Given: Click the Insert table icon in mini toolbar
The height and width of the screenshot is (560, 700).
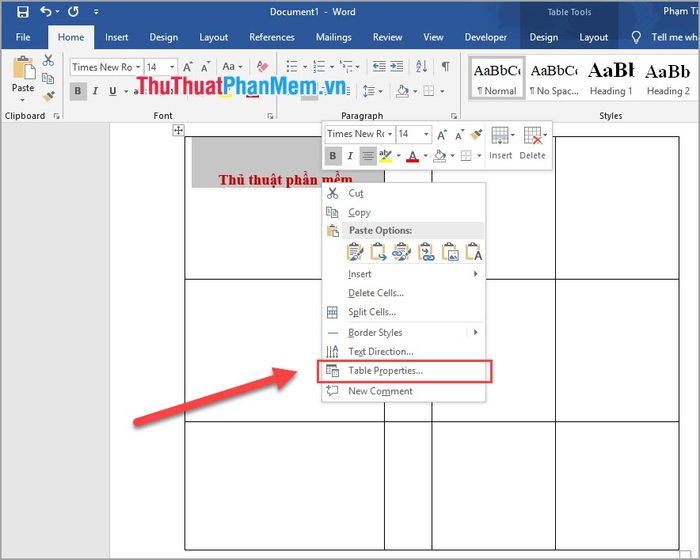Looking at the screenshot, I should [x=501, y=141].
